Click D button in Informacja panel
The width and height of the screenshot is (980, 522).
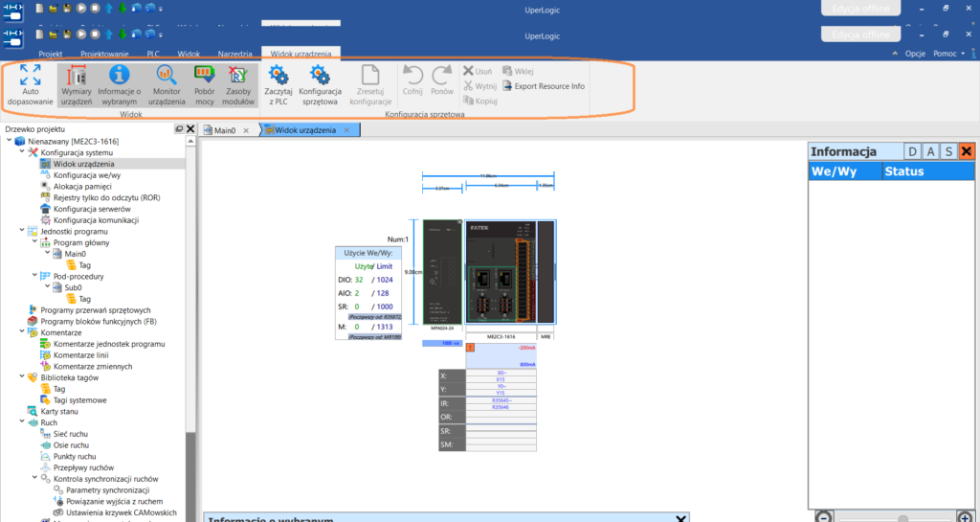(x=912, y=151)
